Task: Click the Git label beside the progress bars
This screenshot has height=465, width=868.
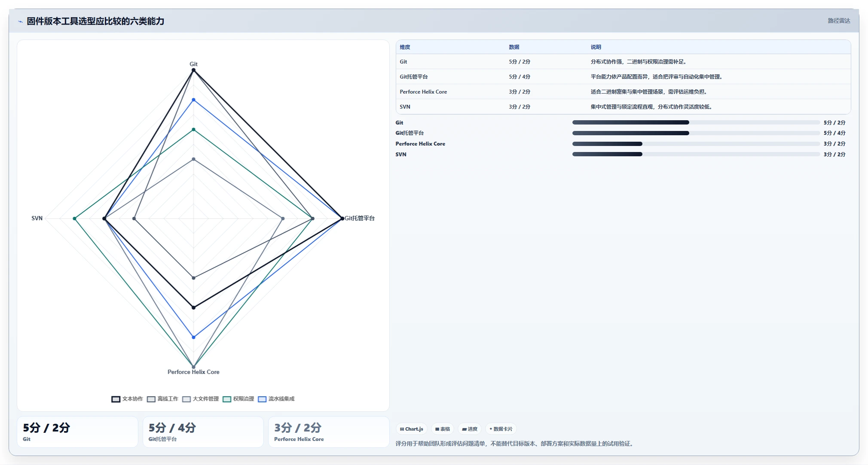Action: coord(399,123)
